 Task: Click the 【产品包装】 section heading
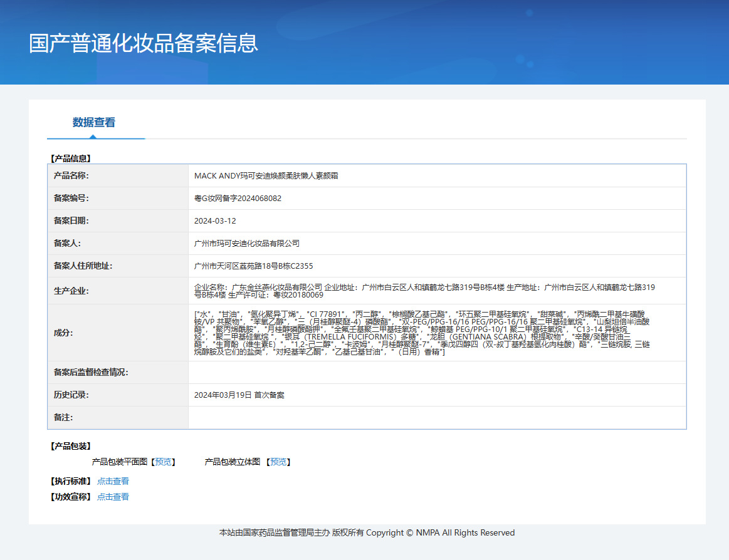coord(70,446)
